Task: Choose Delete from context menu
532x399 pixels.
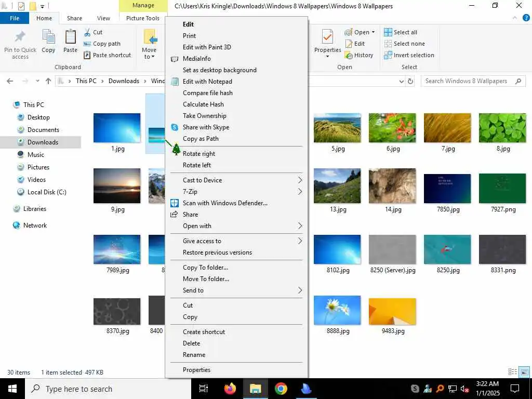Action: pos(236,343)
